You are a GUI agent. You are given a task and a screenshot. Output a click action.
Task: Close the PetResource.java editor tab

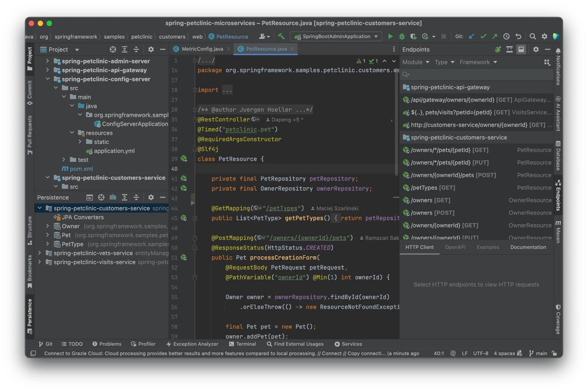pos(292,49)
